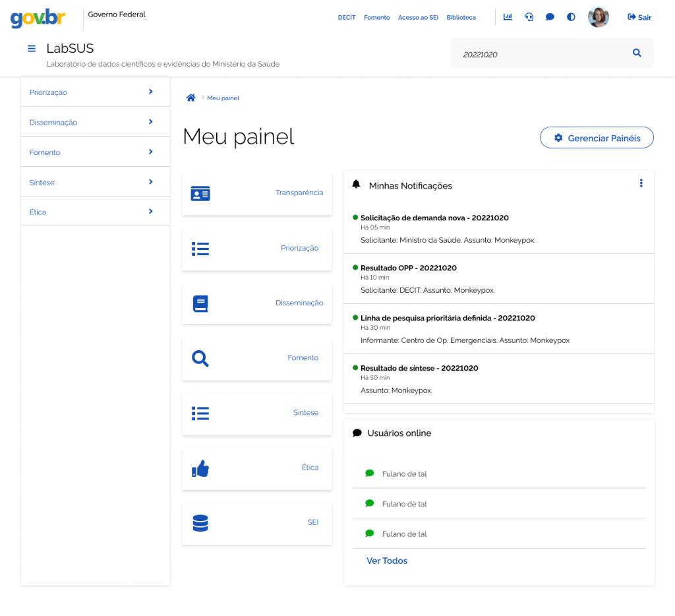675x616 pixels.
Task: Open the headset support icon
Action: (529, 17)
